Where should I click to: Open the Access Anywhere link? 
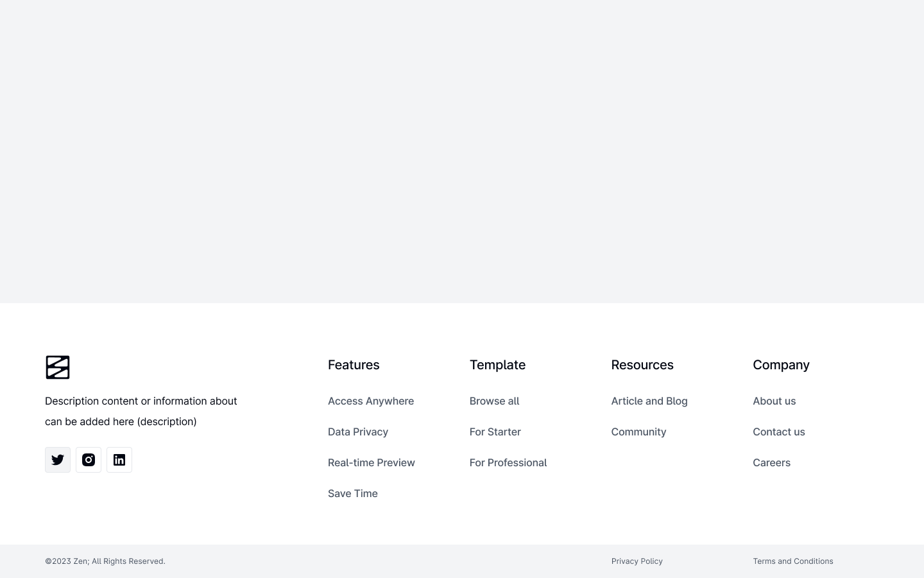pos(371,401)
